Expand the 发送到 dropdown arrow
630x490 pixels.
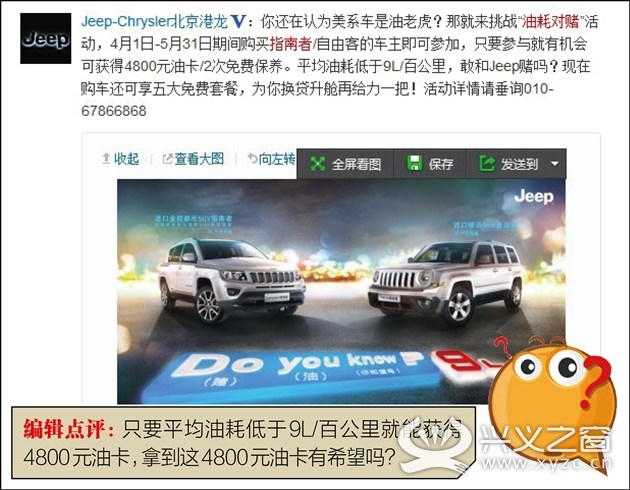555,164
